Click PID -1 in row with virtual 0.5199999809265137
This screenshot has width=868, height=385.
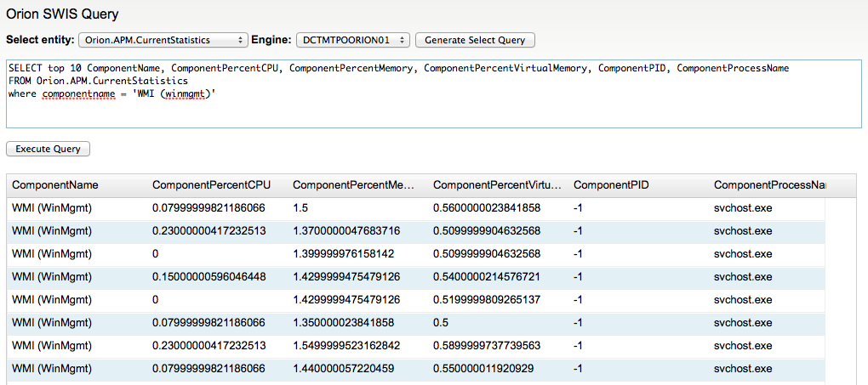coord(578,300)
